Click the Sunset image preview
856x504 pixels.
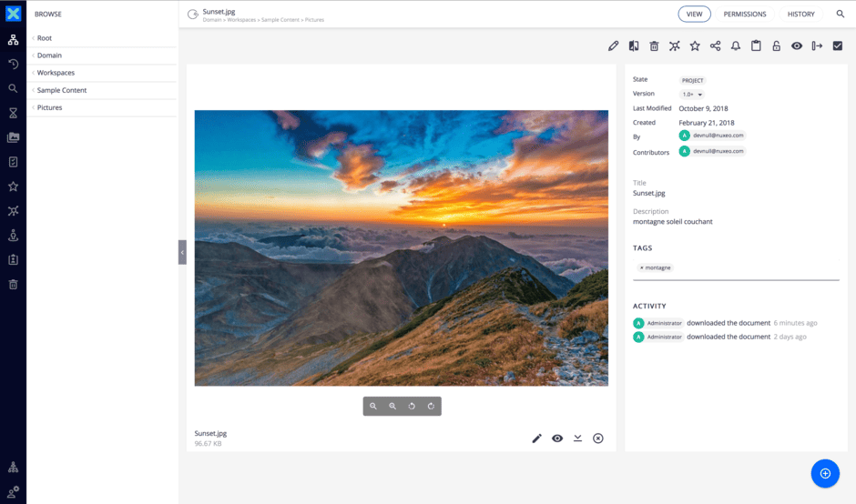coord(402,248)
